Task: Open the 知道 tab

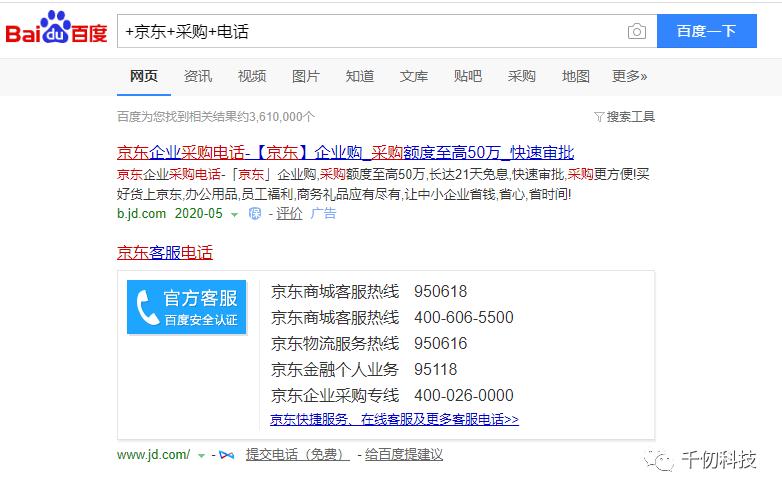Action: 360,76
